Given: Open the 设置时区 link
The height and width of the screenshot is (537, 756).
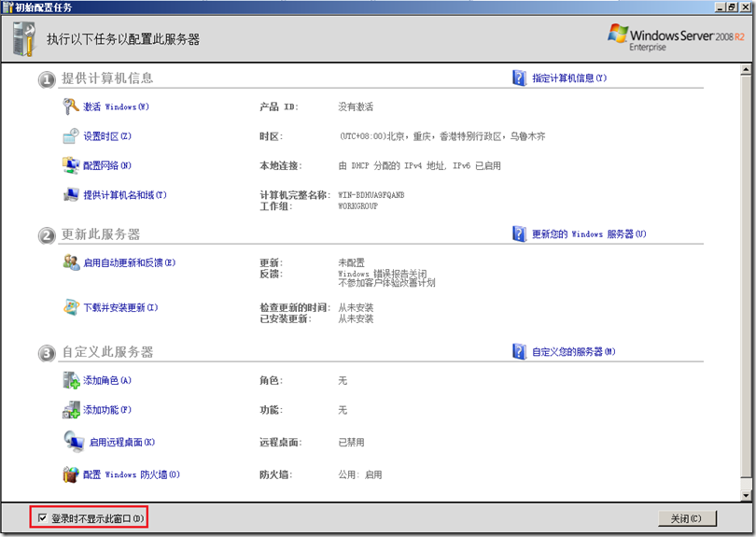Looking at the screenshot, I should pos(107,136).
